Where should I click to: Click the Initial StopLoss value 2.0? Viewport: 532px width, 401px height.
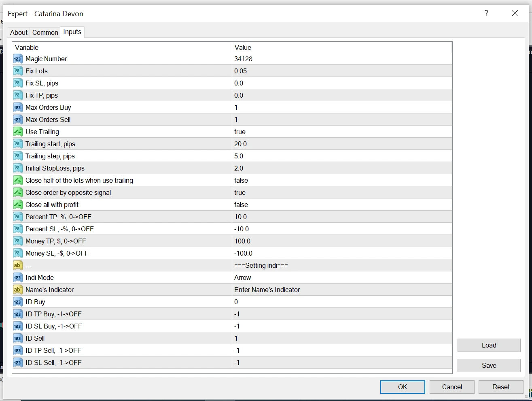tap(239, 168)
